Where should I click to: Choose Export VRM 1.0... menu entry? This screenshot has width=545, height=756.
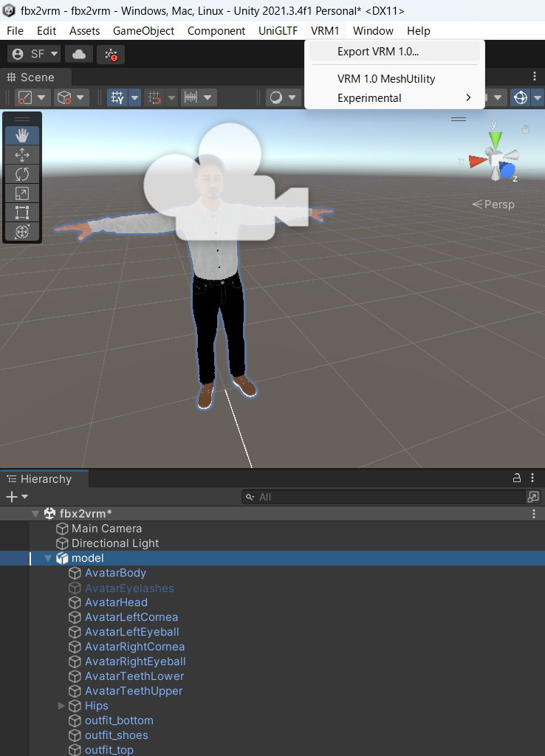click(394, 52)
